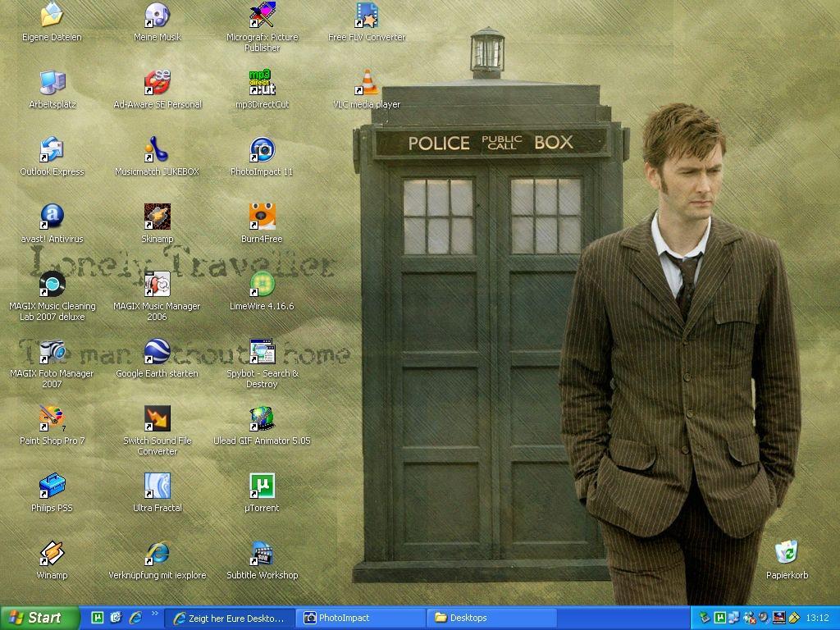Click the Switch Sound File Converter icon

pos(157,419)
